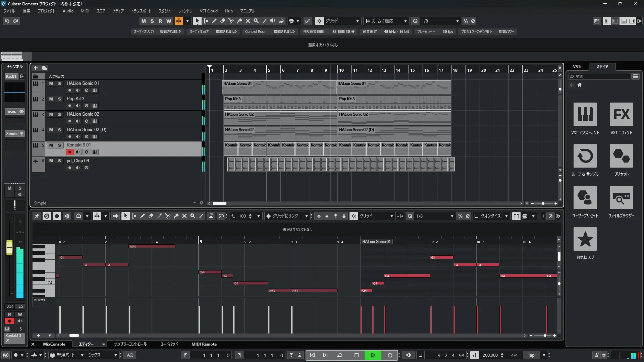Open VST Instruments in Media panel
644x362 pixels.
pos(585,114)
